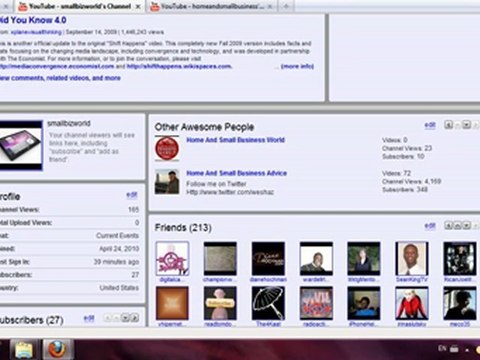Open the mediaconvergence.economist.com link
This screenshot has width=480, height=360.
pyautogui.click(x=57, y=66)
